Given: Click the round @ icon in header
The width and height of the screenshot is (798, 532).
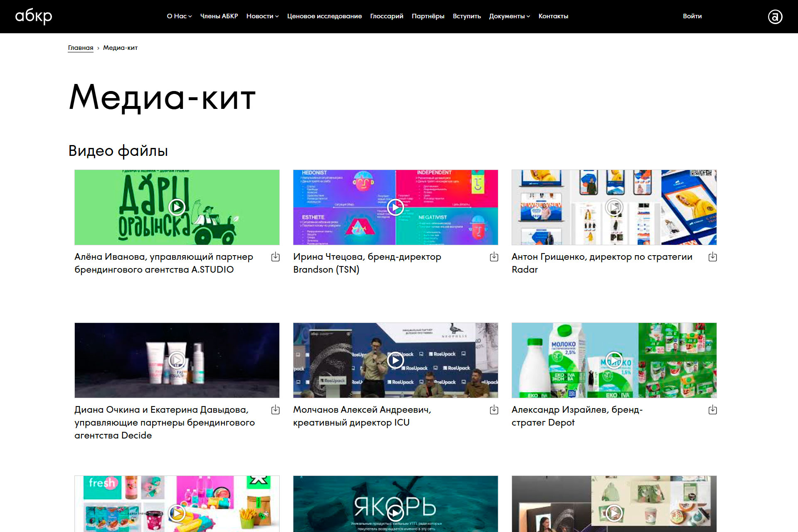Looking at the screenshot, I should coord(775,17).
